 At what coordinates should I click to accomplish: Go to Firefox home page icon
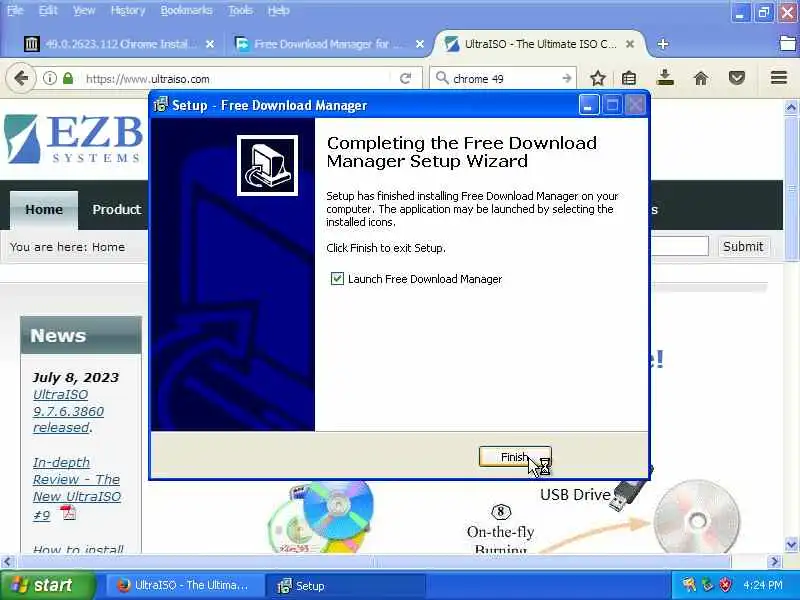click(701, 79)
